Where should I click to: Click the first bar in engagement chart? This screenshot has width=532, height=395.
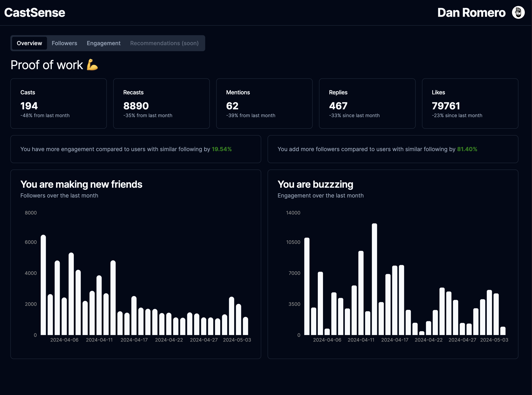pos(307,286)
